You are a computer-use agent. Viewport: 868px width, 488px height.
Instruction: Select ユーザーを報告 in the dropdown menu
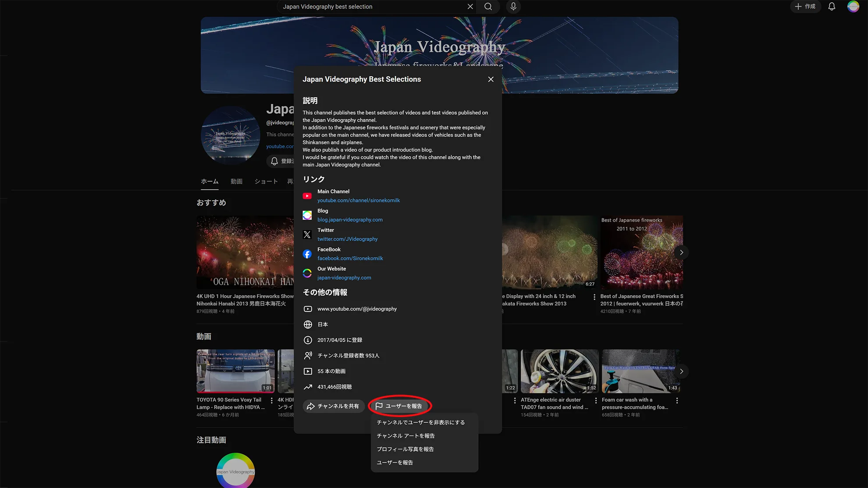click(x=424, y=463)
